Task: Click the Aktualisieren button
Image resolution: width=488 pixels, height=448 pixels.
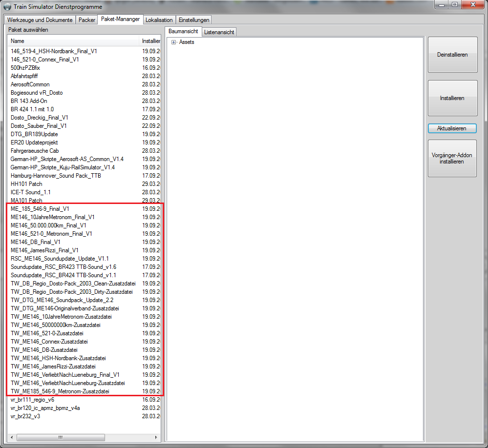Action: pyautogui.click(x=452, y=128)
